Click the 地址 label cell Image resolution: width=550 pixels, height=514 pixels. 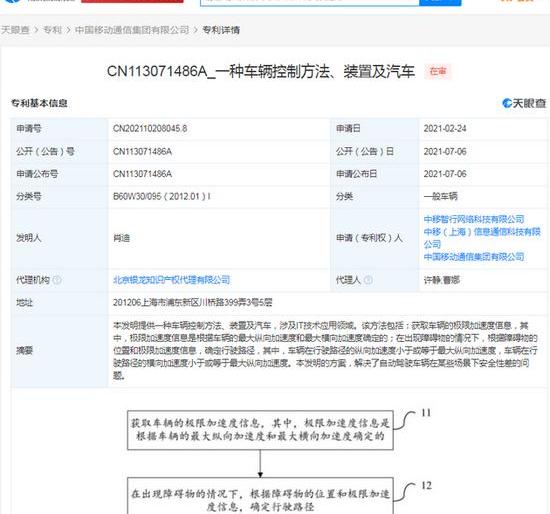60,302
